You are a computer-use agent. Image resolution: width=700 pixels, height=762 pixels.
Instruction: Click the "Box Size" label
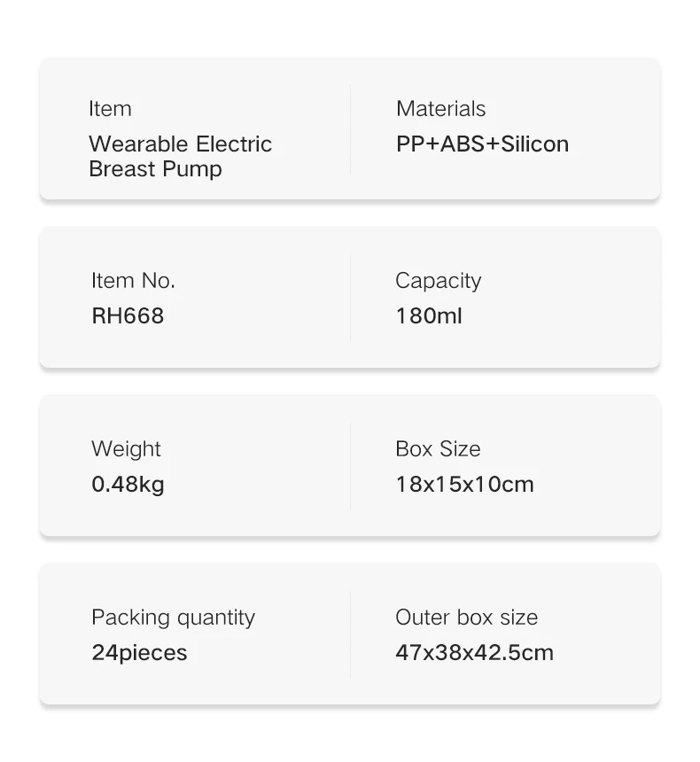pos(438,449)
